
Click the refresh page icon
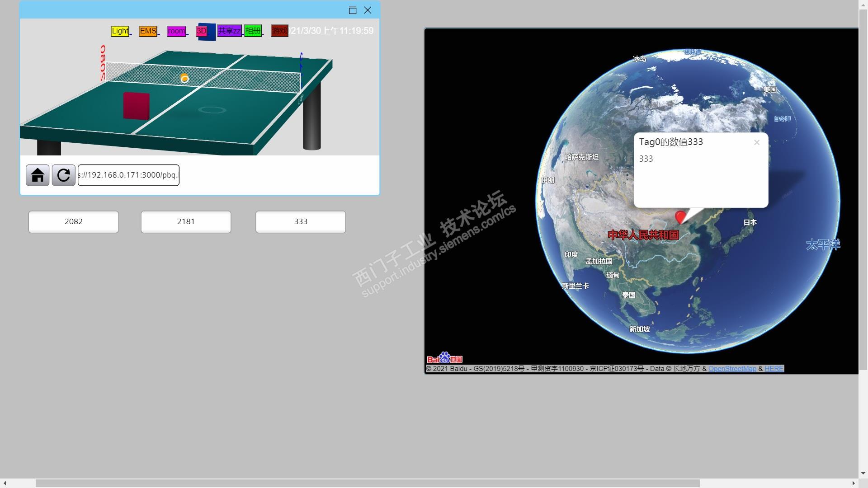click(63, 175)
